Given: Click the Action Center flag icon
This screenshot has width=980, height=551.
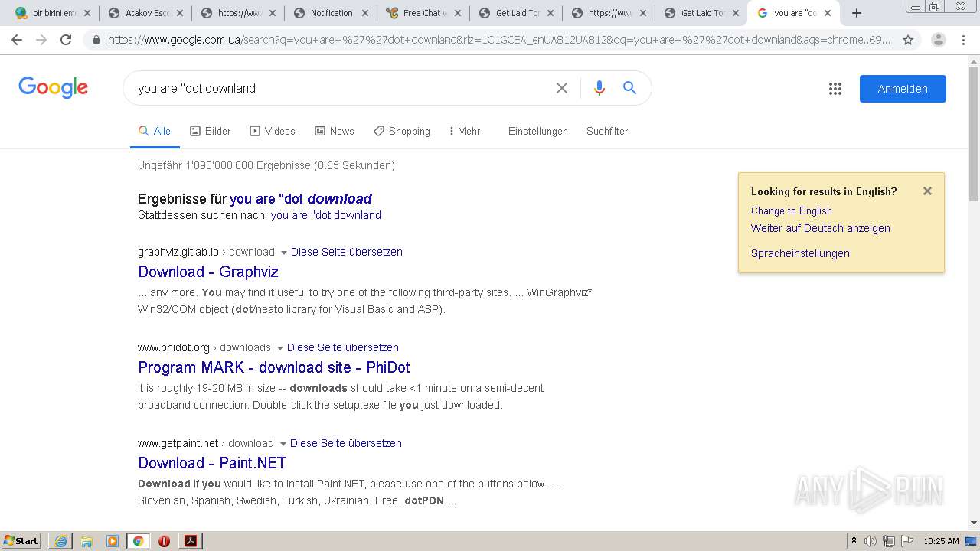Looking at the screenshot, I should tap(907, 541).
